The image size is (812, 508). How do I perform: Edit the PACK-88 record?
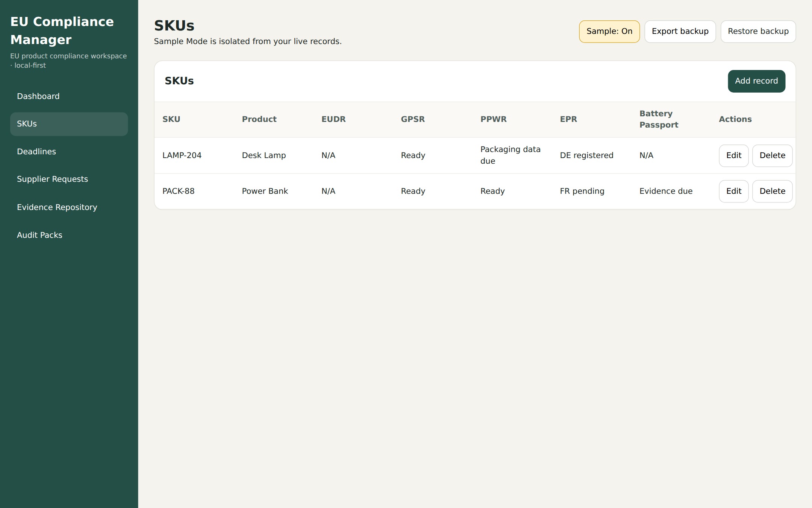click(733, 191)
